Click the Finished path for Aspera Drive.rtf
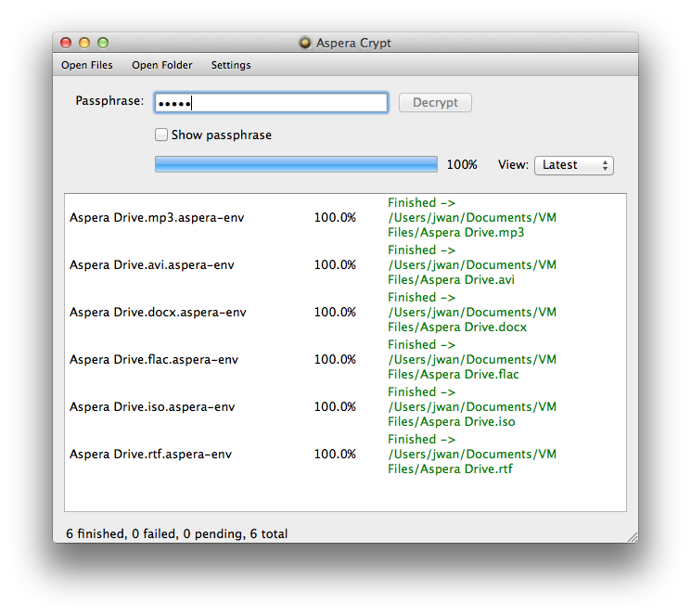Screen dimensions: 691x616 472,455
